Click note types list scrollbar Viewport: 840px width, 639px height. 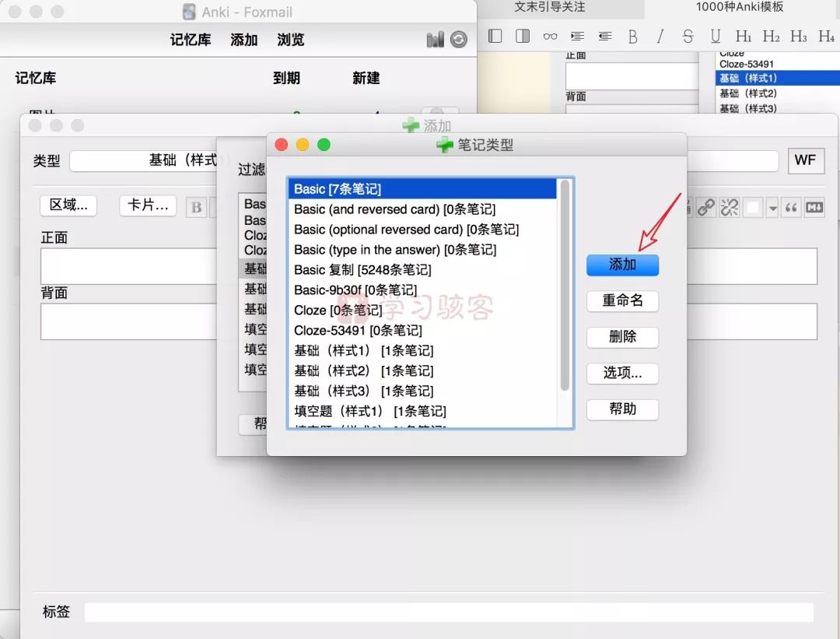coord(565,285)
